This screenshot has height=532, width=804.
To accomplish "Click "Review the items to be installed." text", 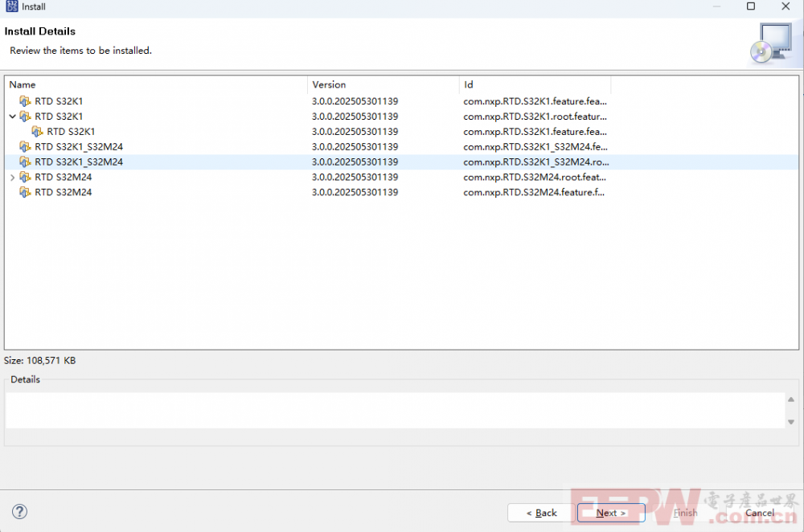I will (x=81, y=51).
